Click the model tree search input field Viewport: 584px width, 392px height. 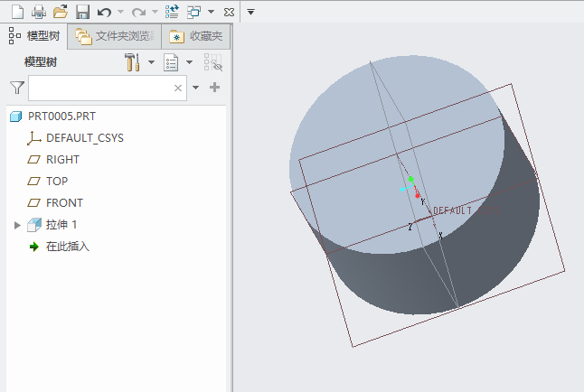(99, 88)
